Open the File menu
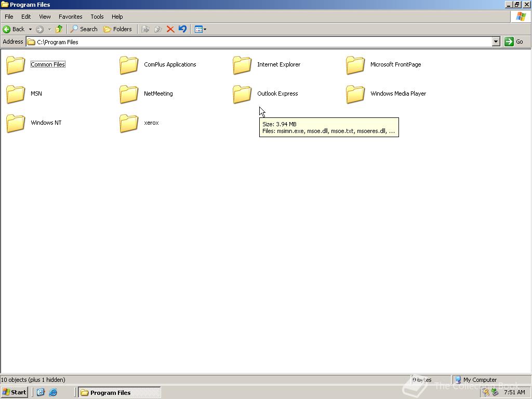The height and width of the screenshot is (399, 532). coord(9,17)
